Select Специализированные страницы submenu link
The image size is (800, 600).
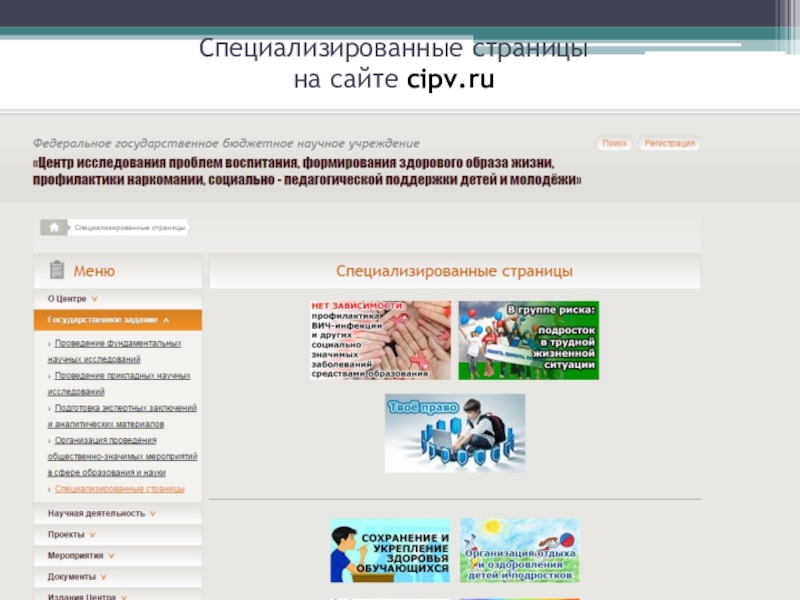point(119,489)
